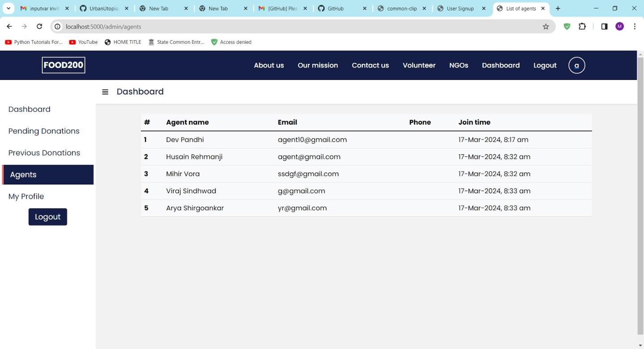Click email agent@gmail.com
Viewport: 644px width, 349px height.
[309, 157]
